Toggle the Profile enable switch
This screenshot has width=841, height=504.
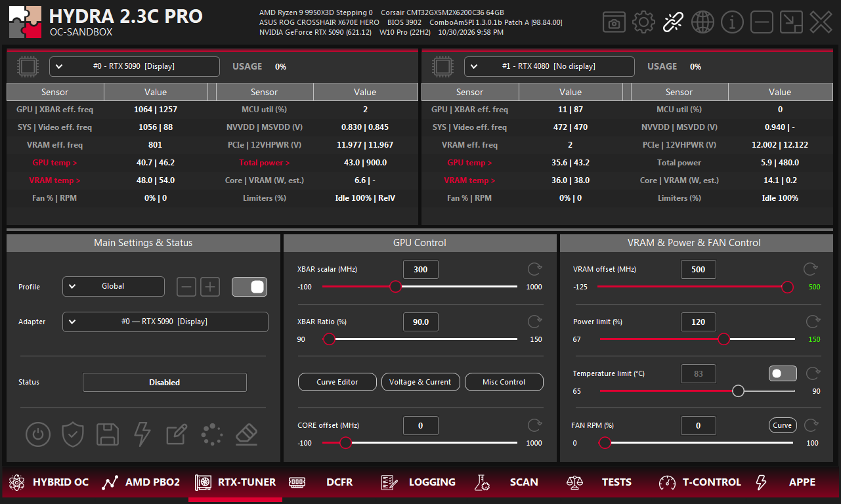(x=249, y=287)
